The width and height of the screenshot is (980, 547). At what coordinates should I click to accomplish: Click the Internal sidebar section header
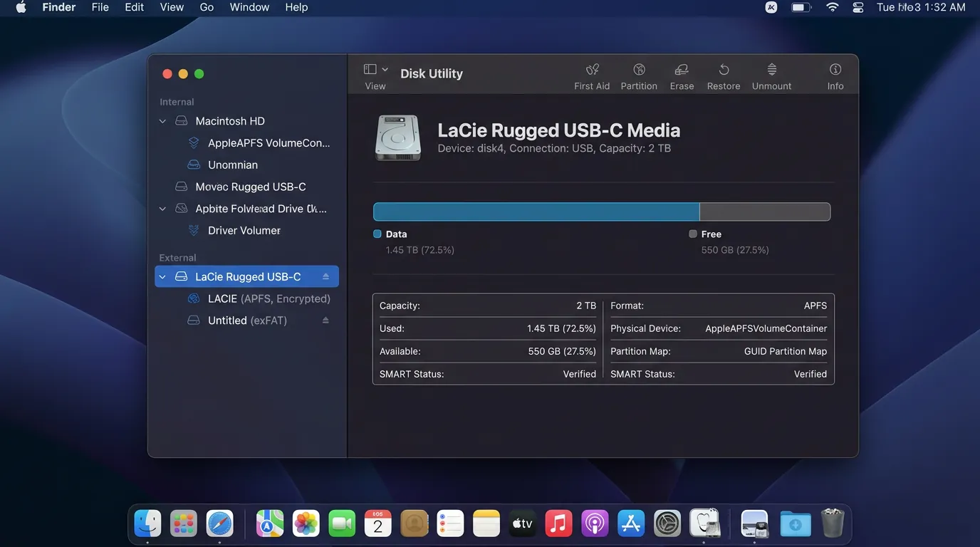click(x=177, y=102)
